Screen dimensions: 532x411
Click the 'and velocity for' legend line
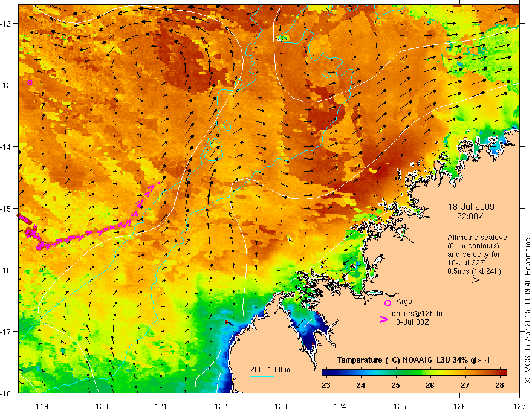click(x=473, y=254)
